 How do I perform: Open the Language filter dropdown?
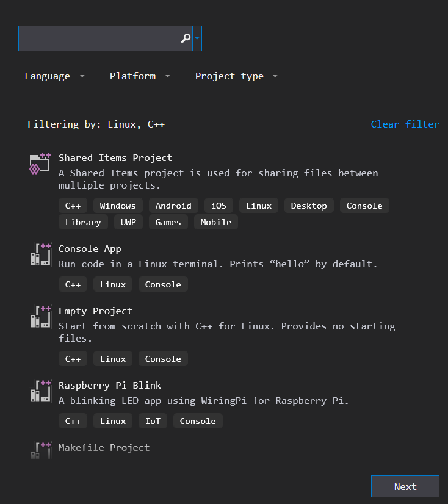pos(54,76)
